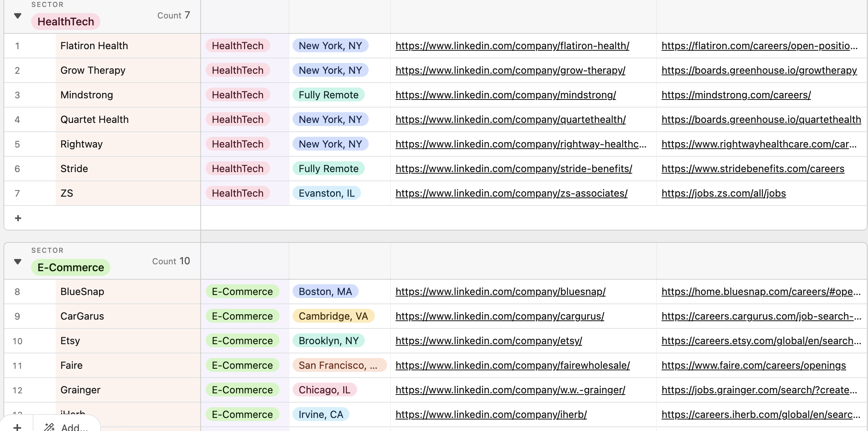Select the Mindstrong name cell
Image resolution: width=868 pixels, height=431 pixels.
tap(128, 95)
